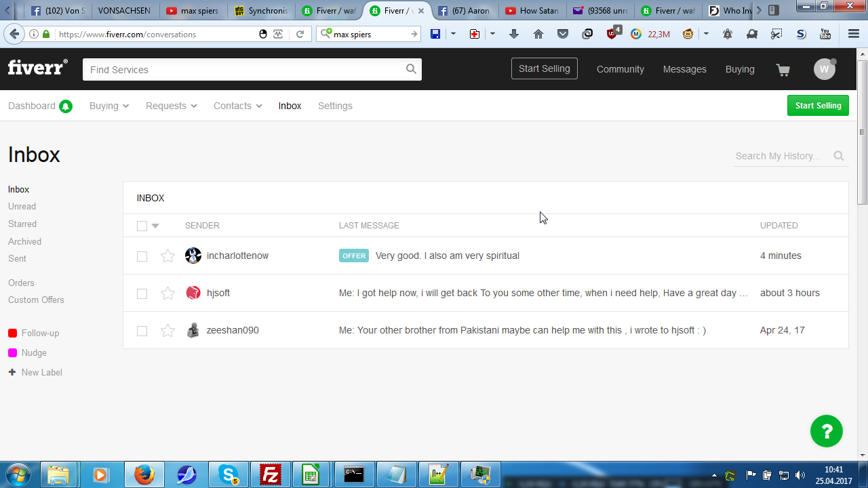This screenshot has height=488, width=868.
Task: Open Skype from the taskbar
Action: (x=228, y=474)
